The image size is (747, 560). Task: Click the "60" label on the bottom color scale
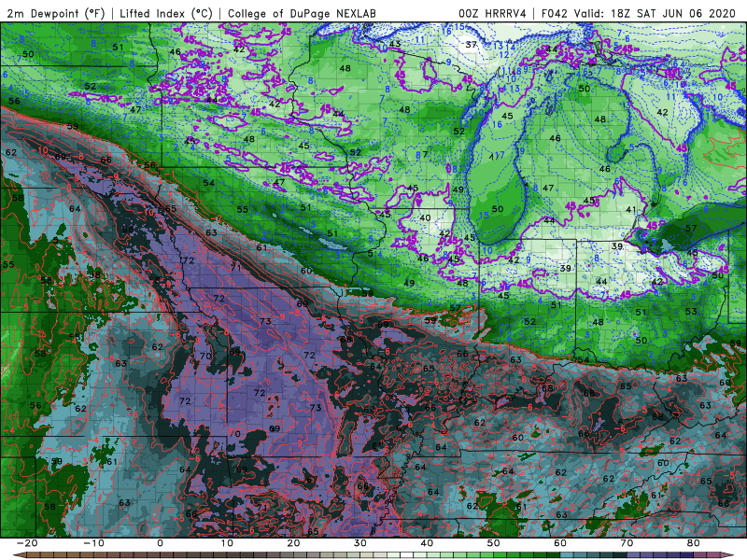click(560, 543)
